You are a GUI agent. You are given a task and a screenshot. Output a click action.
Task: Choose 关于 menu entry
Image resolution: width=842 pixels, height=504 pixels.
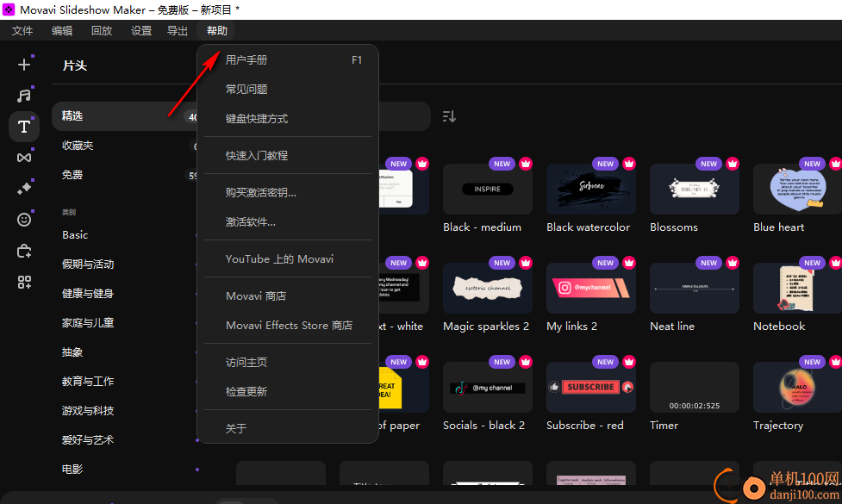pyautogui.click(x=288, y=429)
